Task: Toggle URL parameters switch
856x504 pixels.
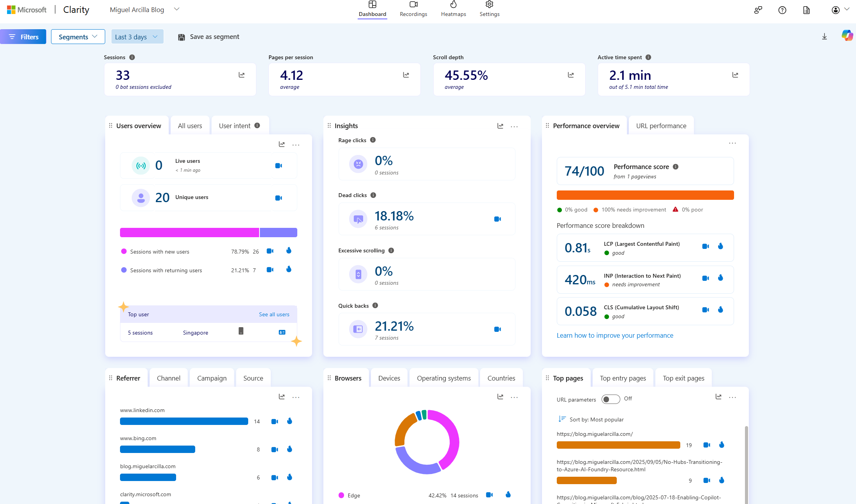Action: tap(611, 399)
